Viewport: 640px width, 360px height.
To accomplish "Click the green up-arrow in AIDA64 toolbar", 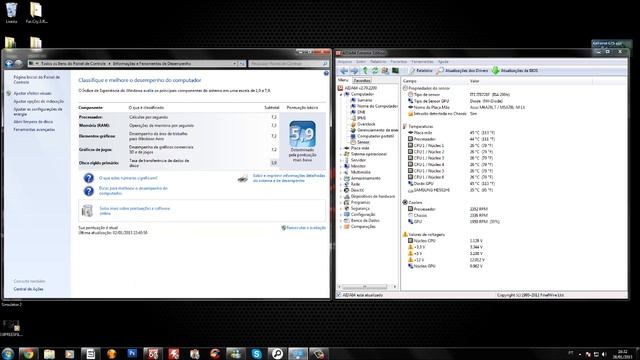I will click(x=365, y=71).
